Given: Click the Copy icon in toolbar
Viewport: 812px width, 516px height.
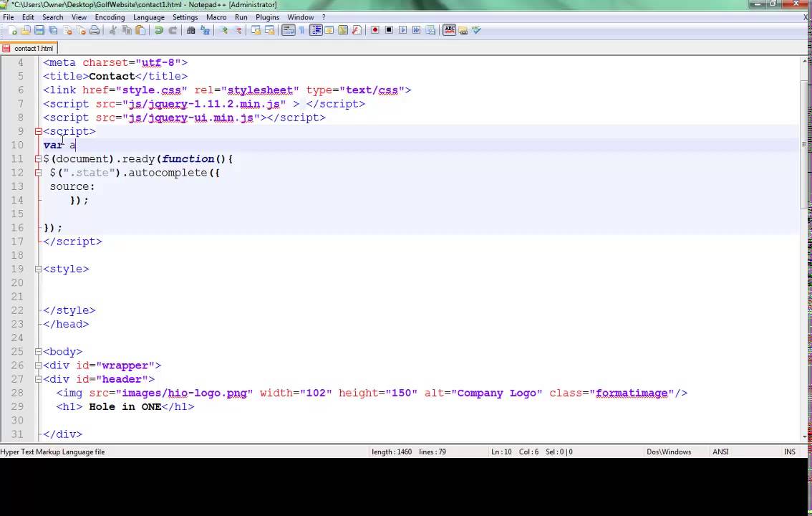Looking at the screenshot, I should [126, 31].
